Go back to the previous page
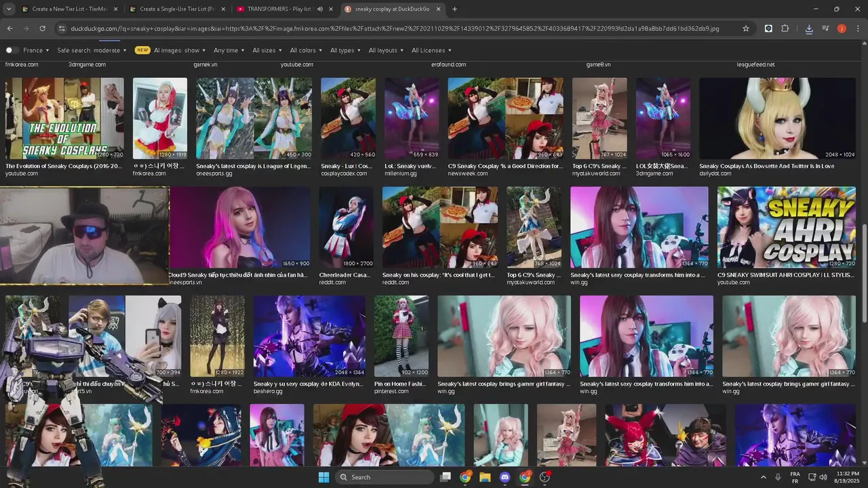This screenshot has height=488, width=868. 9,28
